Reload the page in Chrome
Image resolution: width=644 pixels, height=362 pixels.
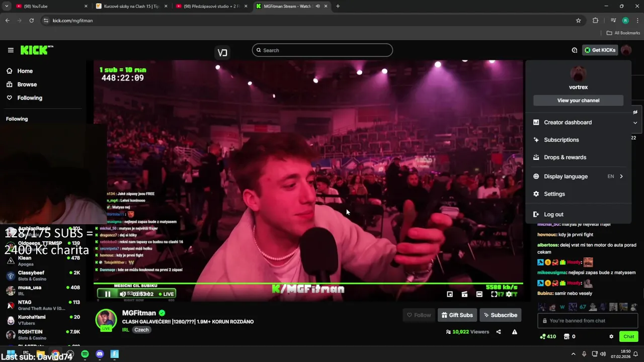tap(31, 21)
